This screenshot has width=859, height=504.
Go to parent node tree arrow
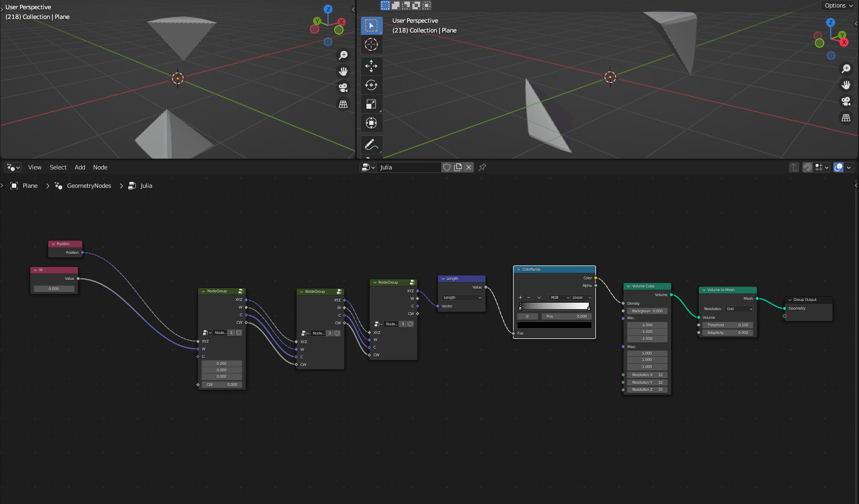[794, 167]
